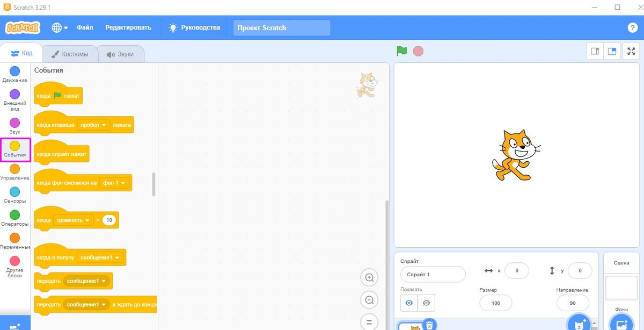
Task: Open сообщение1 dropdown in 'передать' block
Action: (x=86, y=281)
